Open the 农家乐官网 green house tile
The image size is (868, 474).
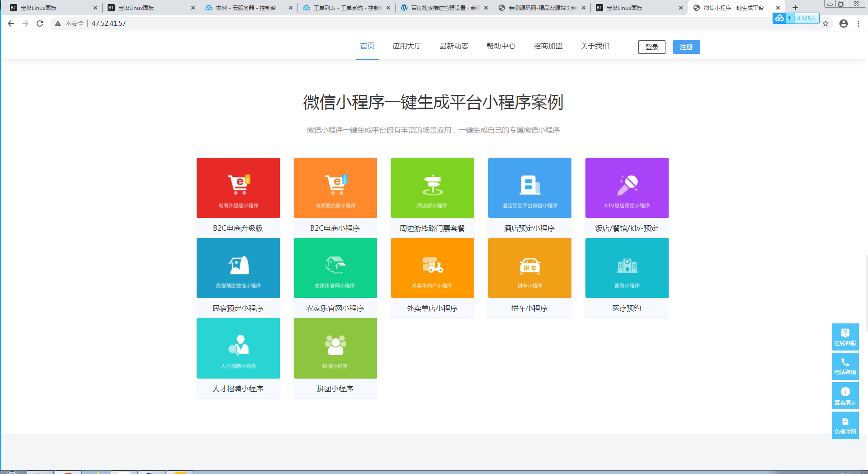click(335, 268)
